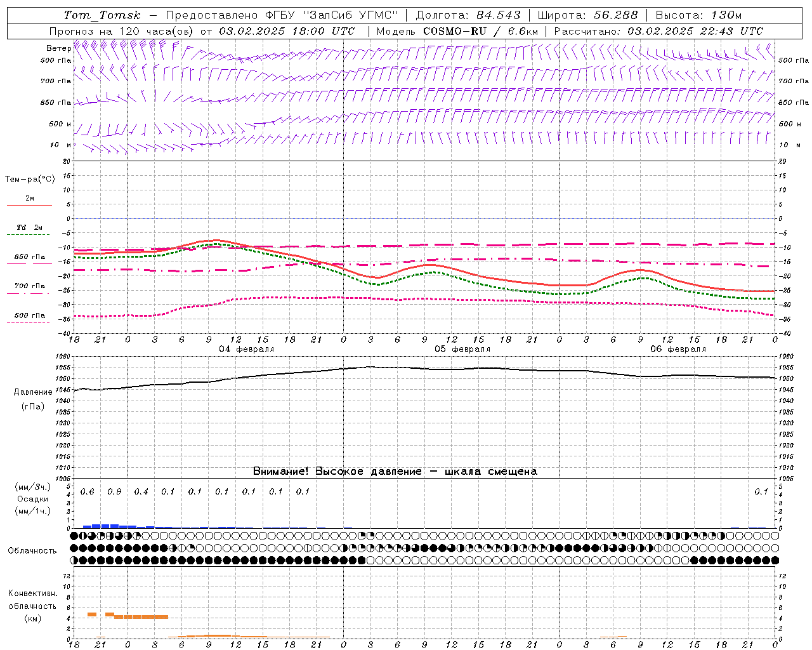Click the Модель COSMO-RU / 6.6км label
Image resolution: width=812 pixels, height=650 pixels.
[457, 31]
